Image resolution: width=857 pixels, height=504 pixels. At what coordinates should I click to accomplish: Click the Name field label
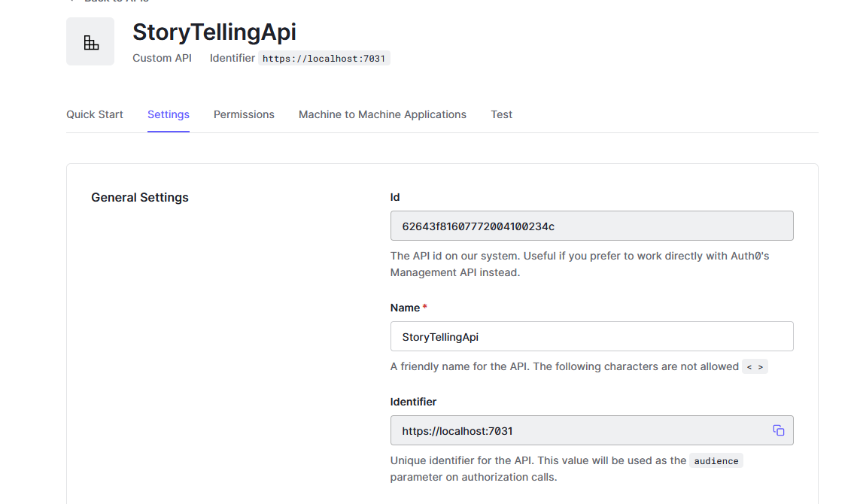click(x=405, y=308)
